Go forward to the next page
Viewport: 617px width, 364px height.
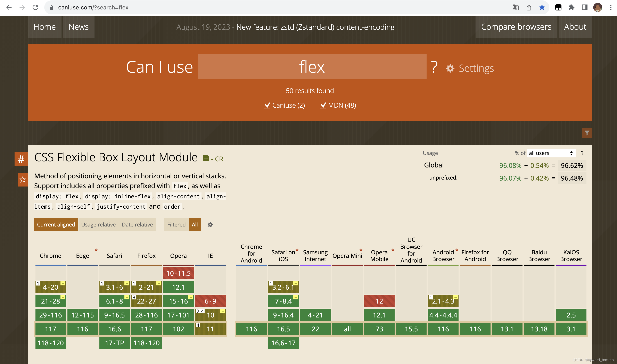pos(22,7)
